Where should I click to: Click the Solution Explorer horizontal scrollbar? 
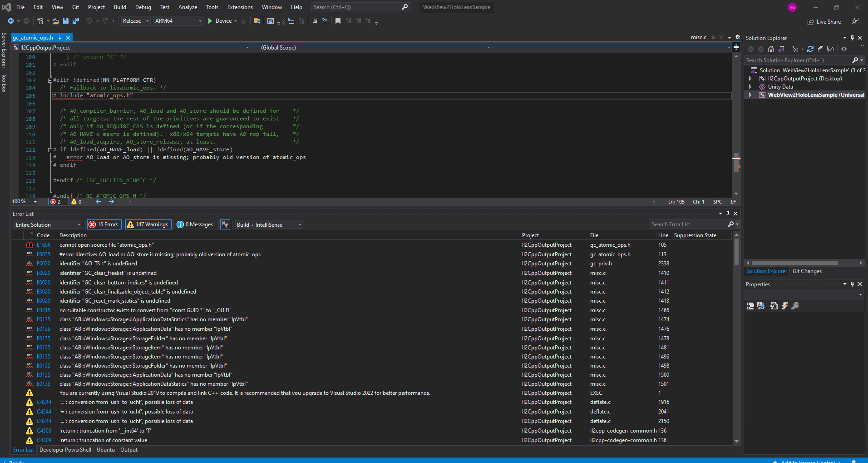[794, 263]
